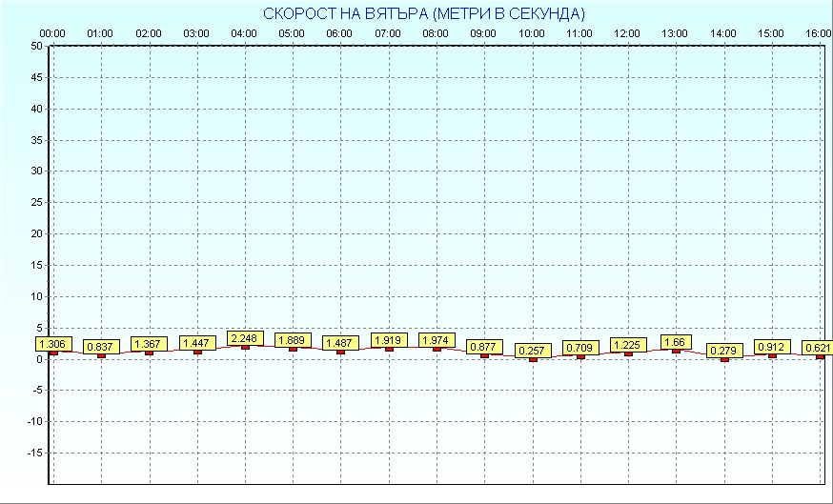Viewport: 833px width, 504px height.
Task: Click the -15 value on the Y axis
Action: tap(34, 454)
